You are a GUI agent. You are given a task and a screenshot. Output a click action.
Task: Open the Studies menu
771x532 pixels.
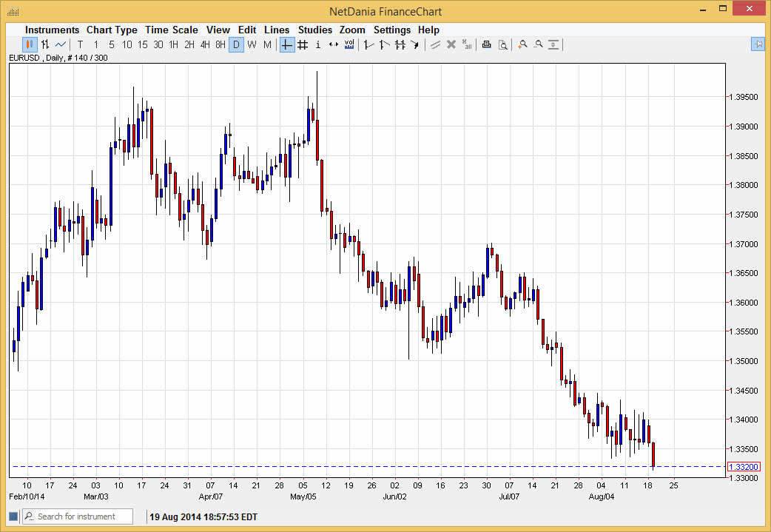pyautogui.click(x=314, y=30)
